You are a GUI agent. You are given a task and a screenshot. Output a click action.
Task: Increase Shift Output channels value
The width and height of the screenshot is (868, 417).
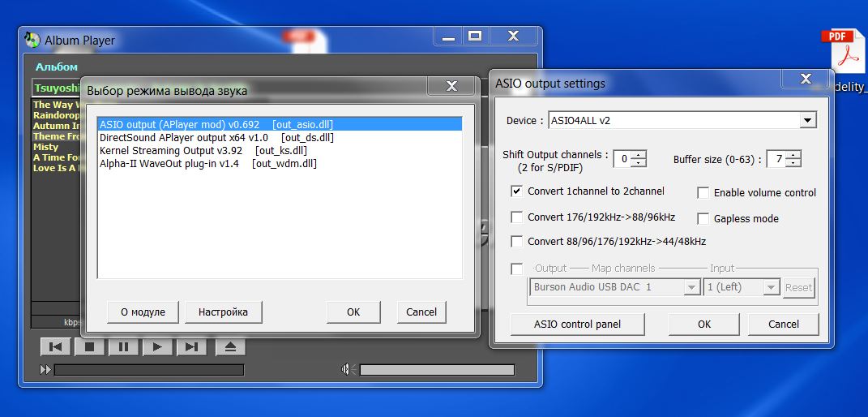point(639,155)
